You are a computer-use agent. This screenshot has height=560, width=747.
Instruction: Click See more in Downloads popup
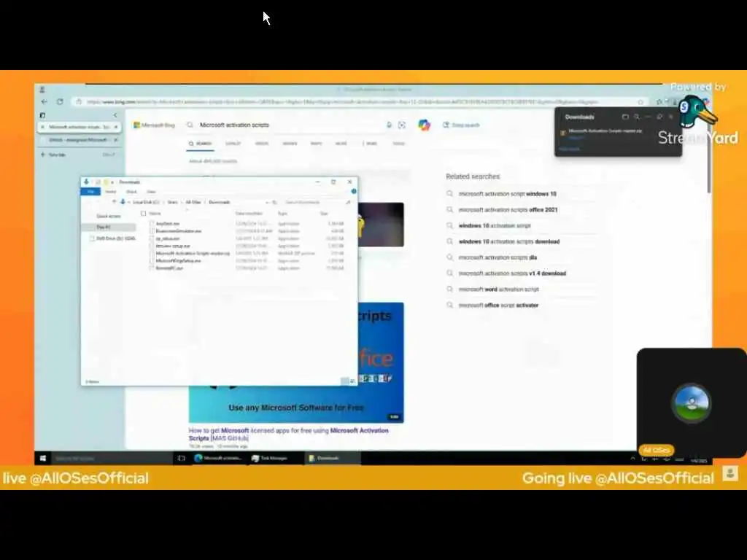[569, 149]
